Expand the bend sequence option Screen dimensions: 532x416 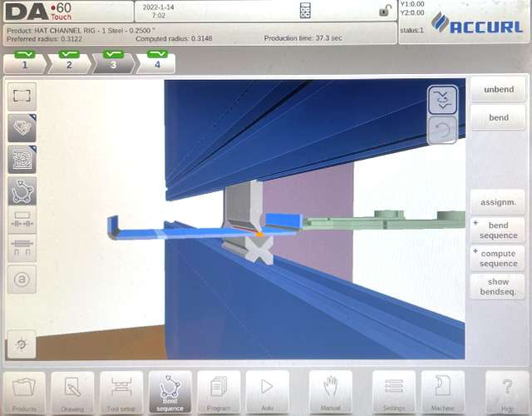click(x=498, y=230)
